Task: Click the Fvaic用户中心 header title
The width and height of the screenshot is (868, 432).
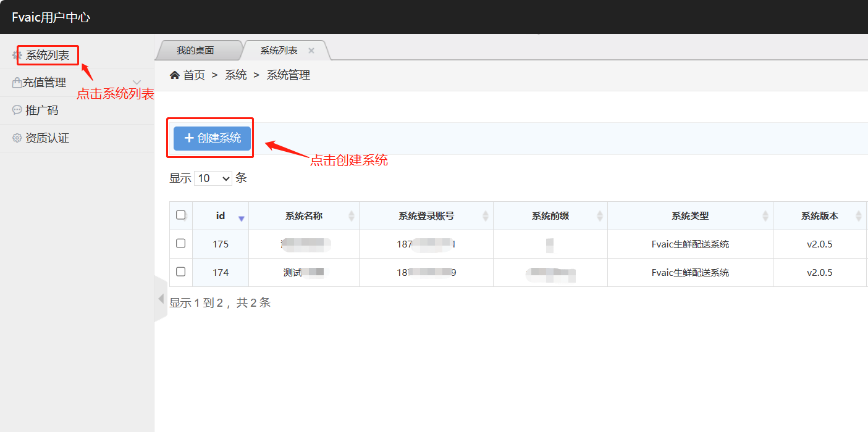Action: (51, 17)
